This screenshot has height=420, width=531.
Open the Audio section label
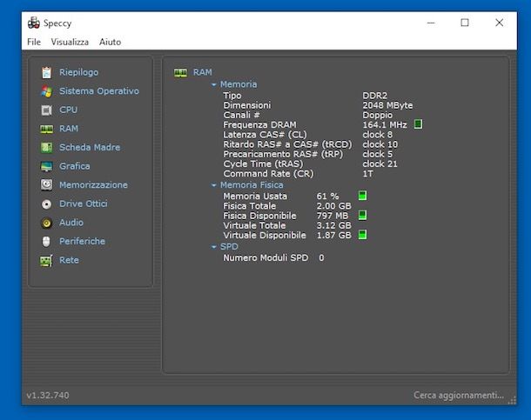pos(71,223)
